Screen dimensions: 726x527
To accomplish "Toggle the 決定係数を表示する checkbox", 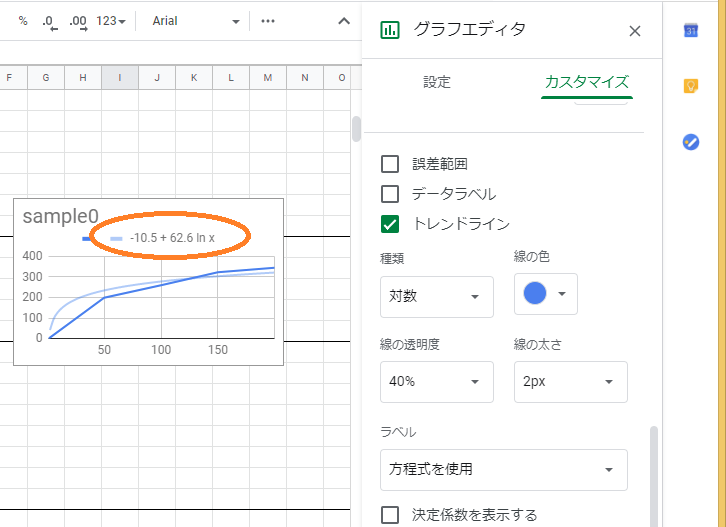I will (x=391, y=515).
